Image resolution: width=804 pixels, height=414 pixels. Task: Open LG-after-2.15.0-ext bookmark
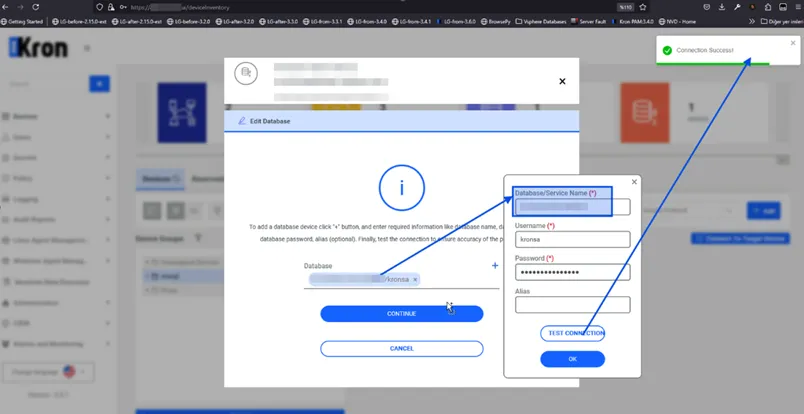coord(137,22)
